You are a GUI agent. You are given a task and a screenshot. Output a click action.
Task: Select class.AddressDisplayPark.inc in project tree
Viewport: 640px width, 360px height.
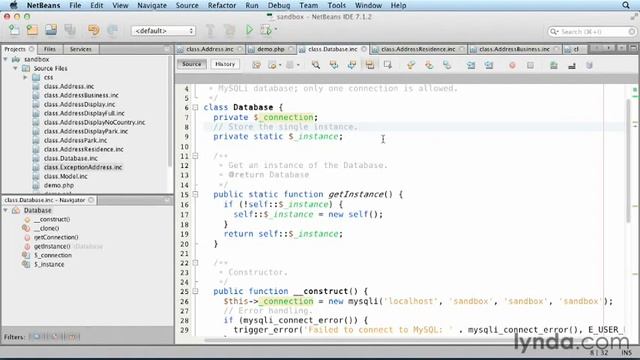click(86, 131)
